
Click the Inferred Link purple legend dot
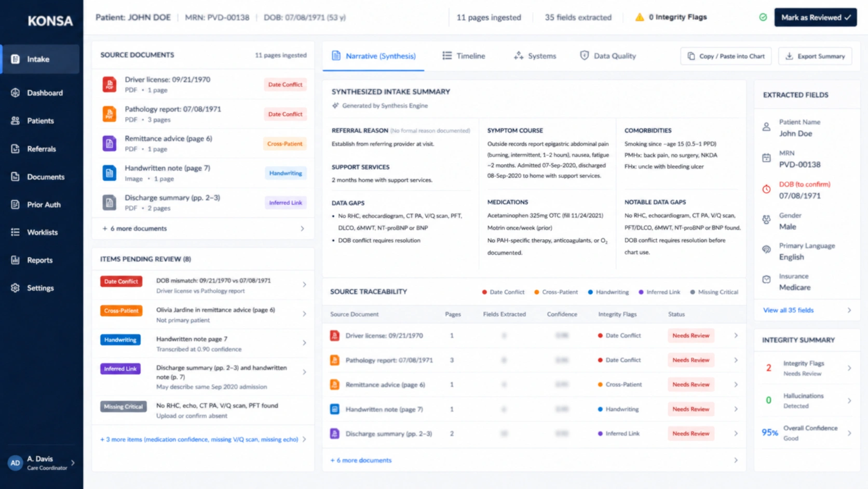[641, 292]
